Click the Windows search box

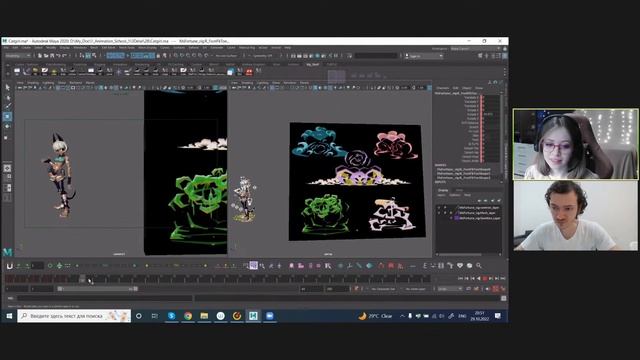point(74,316)
